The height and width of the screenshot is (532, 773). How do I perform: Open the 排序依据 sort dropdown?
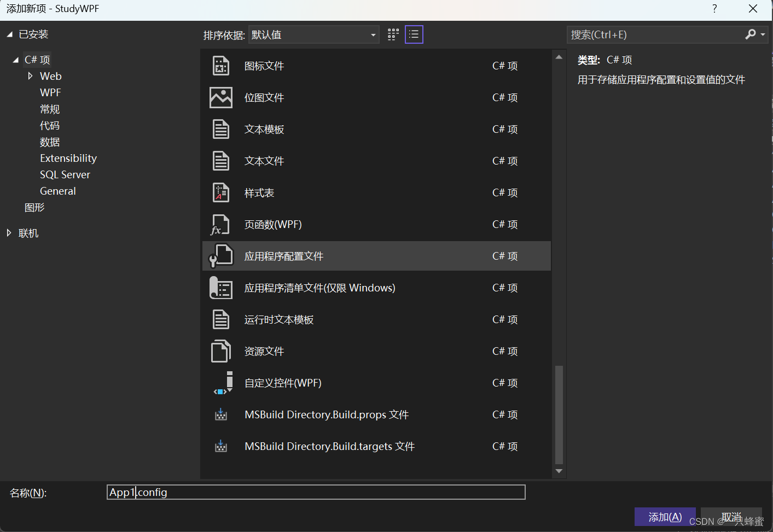tap(313, 34)
